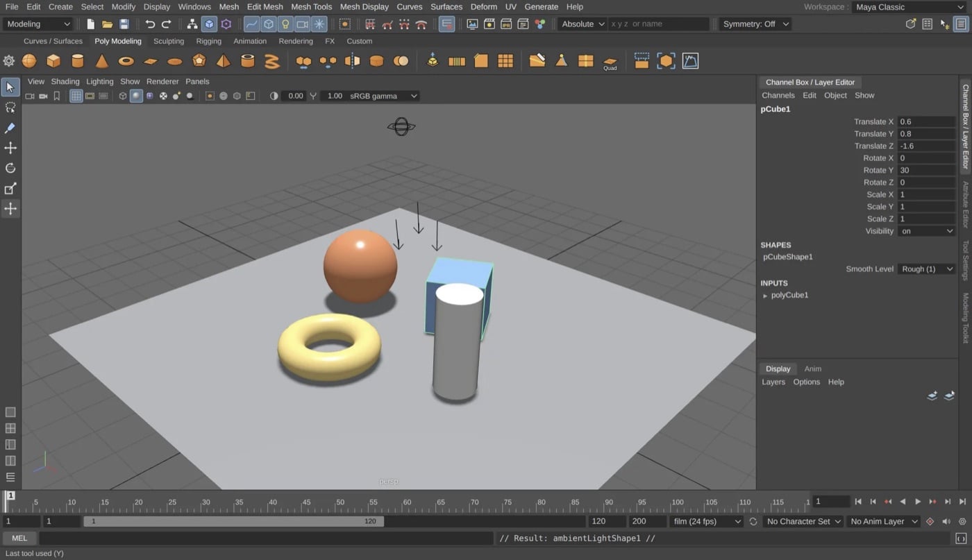Create a polygon cube from the shelf
This screenshot has width=972, height=560.
point(53,61)
